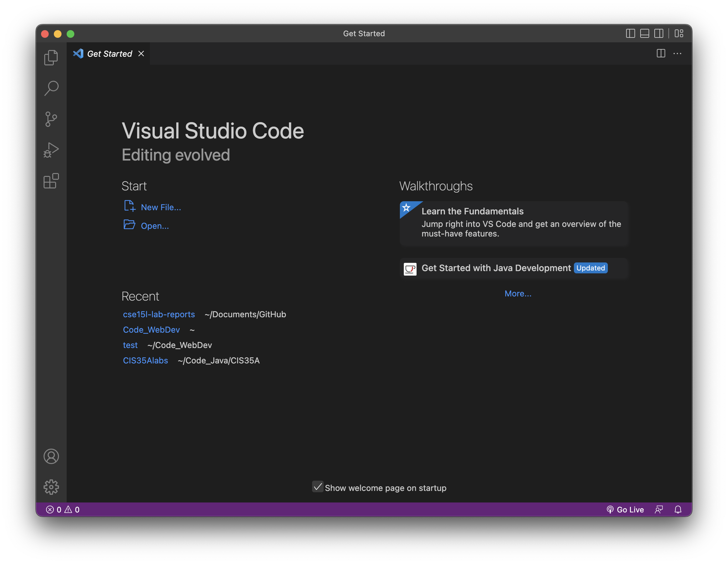The height and width of the screenshot is (564, 728).
Task: Open the Accounts menu icon
Action: [x=51, y=456]
